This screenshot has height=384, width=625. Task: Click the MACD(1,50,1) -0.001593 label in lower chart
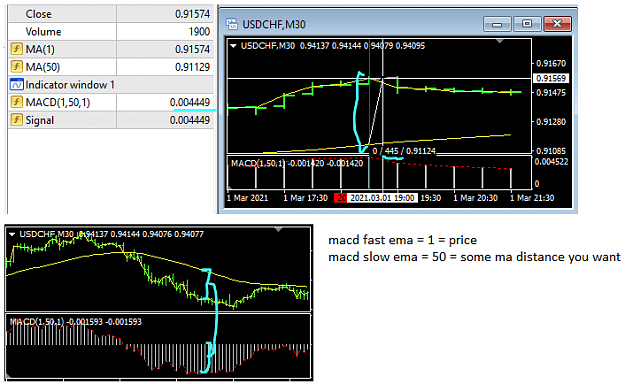pyautogui.click(x=76, y=322)
